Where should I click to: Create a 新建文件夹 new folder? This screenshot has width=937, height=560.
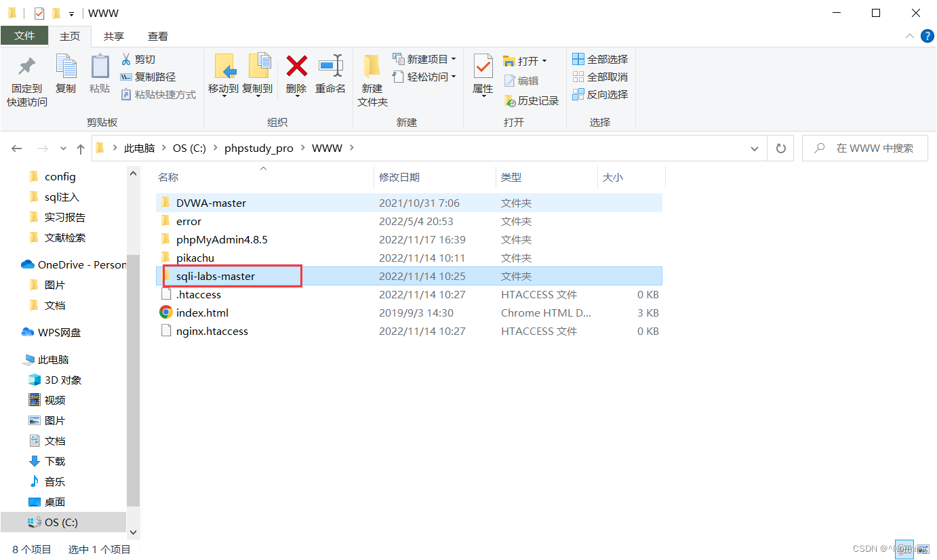coord(372,81)
